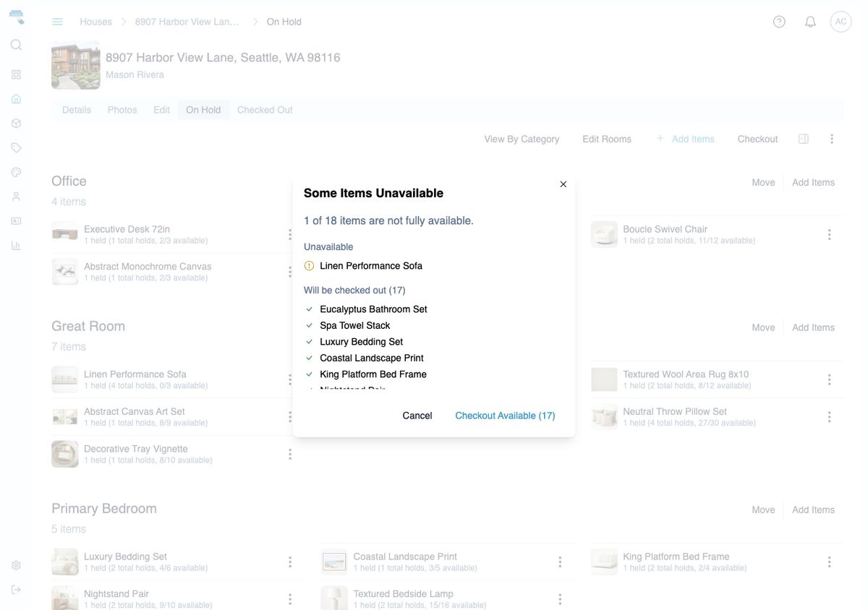
Task: Open options menu for Boucle Swivel Chair
Action: pos(829,234)
